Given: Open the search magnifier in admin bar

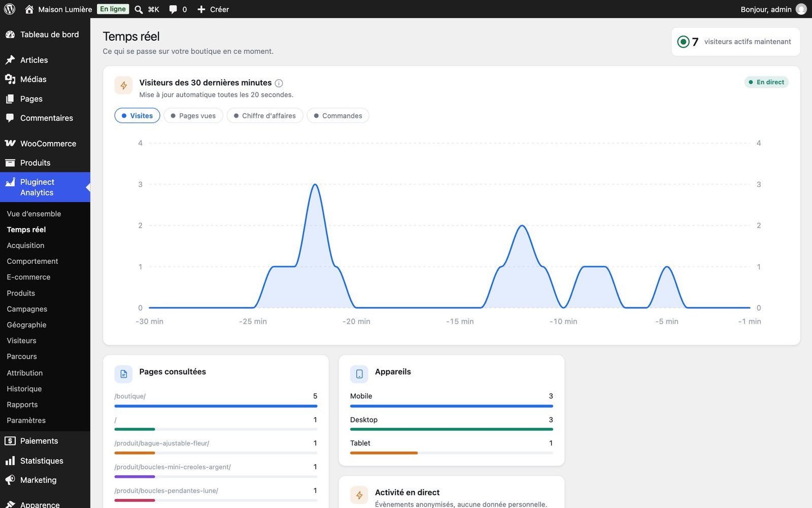Looking at the screenshot, I should click(x=139, y=9).
